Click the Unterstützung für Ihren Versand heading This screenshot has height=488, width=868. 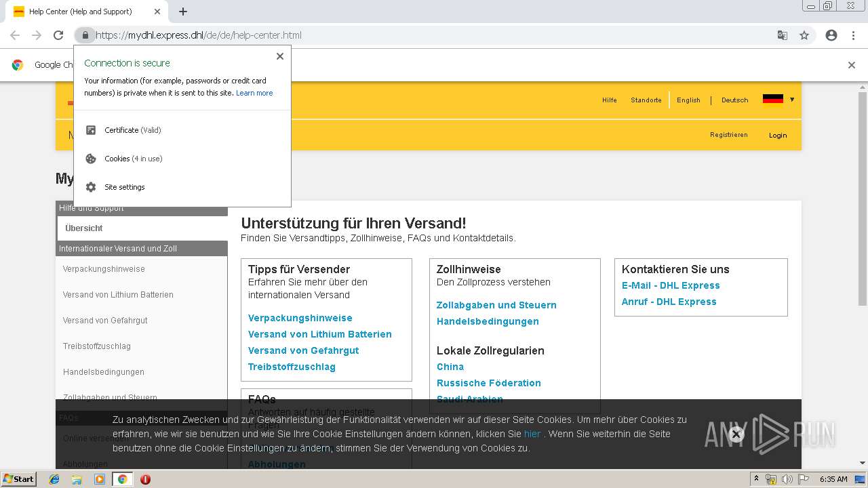pos(354,223)
